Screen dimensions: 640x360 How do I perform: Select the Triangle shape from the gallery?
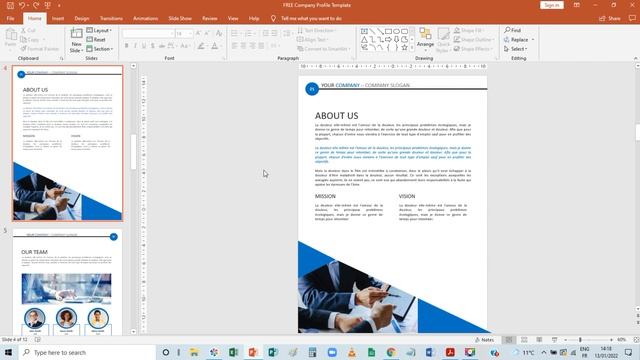(x=364, y=40)
